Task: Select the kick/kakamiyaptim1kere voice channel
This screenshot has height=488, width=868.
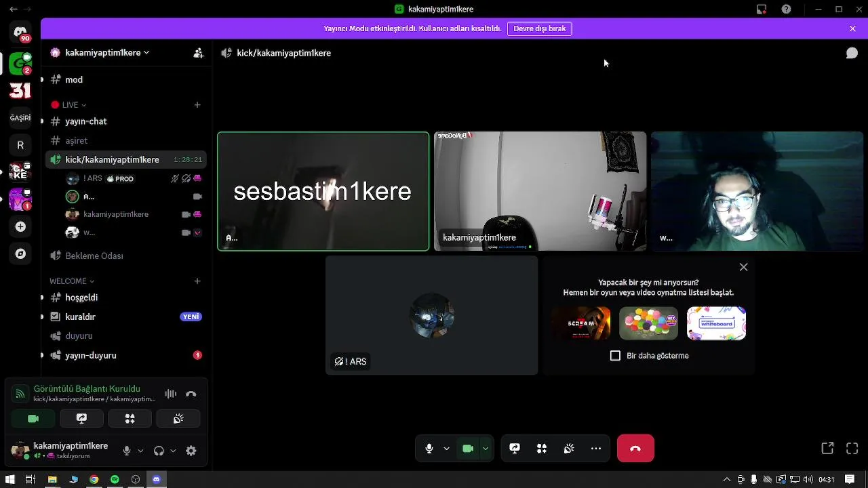Action: (x=126, y=160)
